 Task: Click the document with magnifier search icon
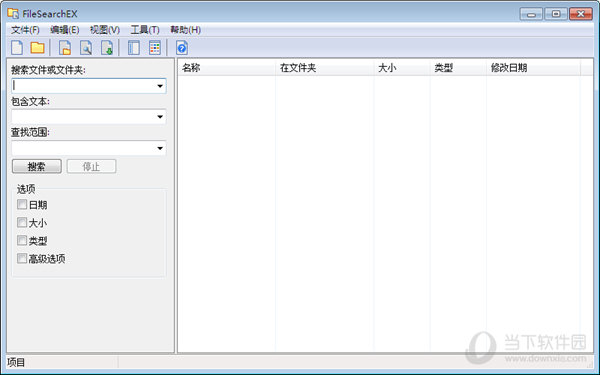click(x=86, y=48)
